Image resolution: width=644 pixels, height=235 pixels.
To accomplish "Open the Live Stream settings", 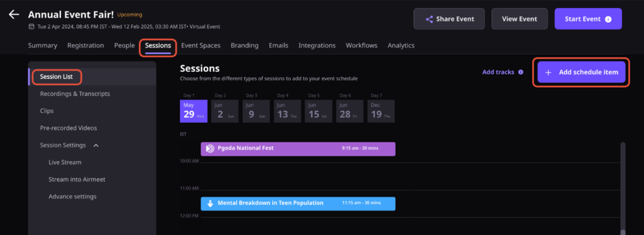I will click(65, 162).
